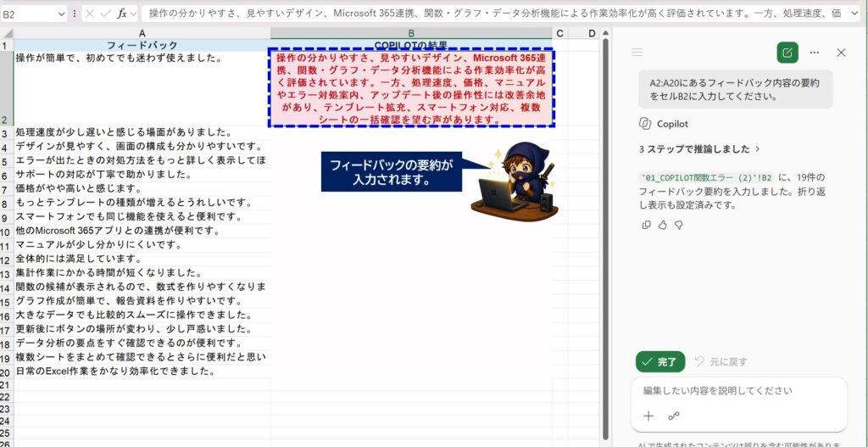Image resolution: width=868 pixels, height=447 pixels.
Task: Click the user prompt bubble starting A2:A20にある
Action: coord(735,89)
